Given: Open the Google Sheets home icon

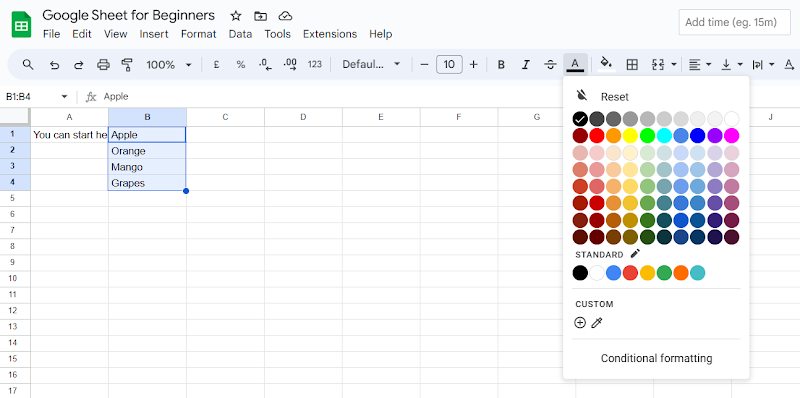Looking at the screenshot, I should [21, 24].
